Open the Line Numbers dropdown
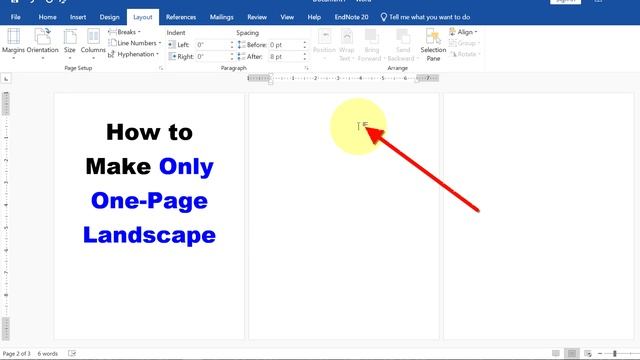This screenshot has width=640, height=360. 135,43
